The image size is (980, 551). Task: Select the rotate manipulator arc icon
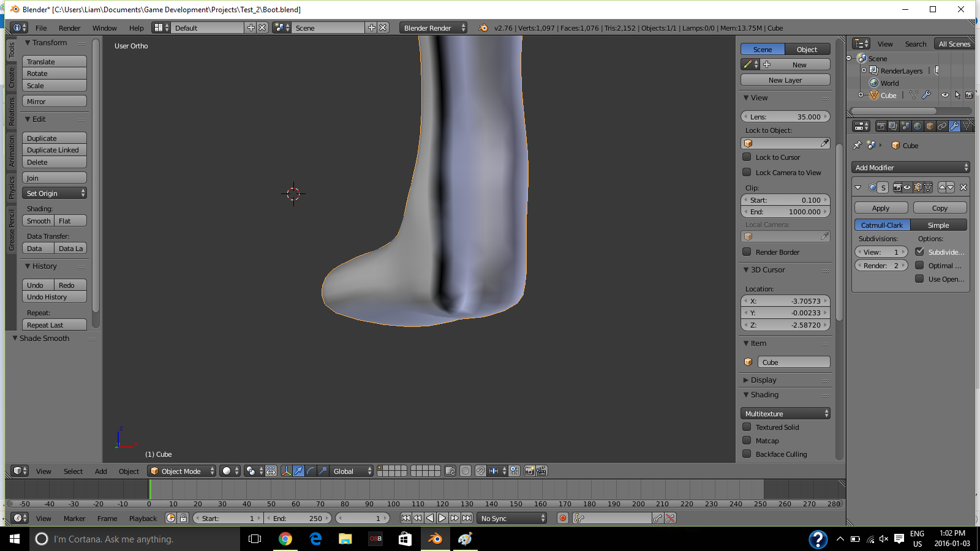point(311,471)
